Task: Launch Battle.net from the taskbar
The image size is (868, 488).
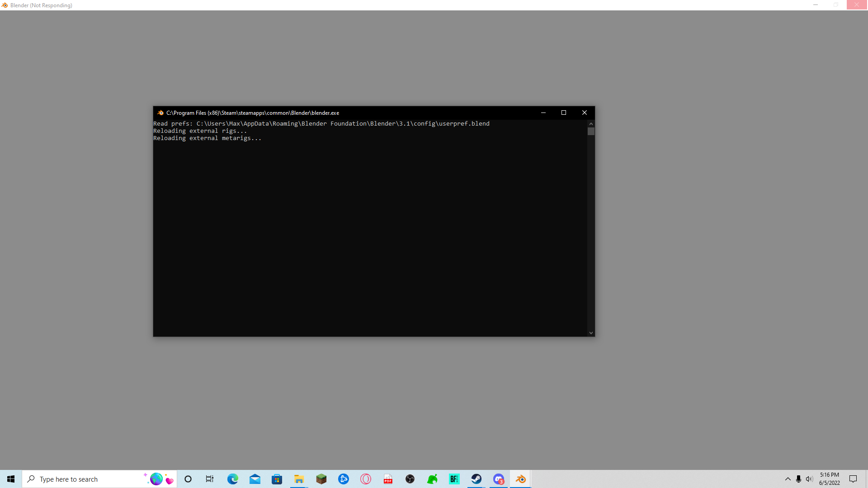Action: 344,479
